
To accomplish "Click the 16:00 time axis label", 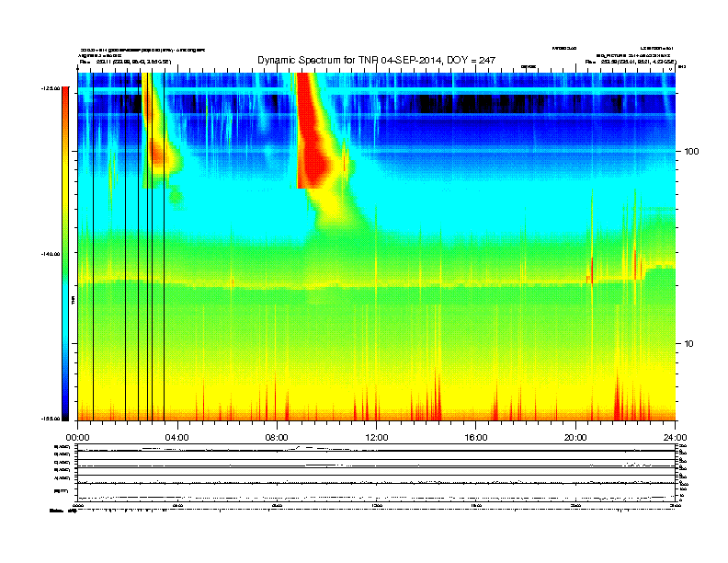I will 476,438.
